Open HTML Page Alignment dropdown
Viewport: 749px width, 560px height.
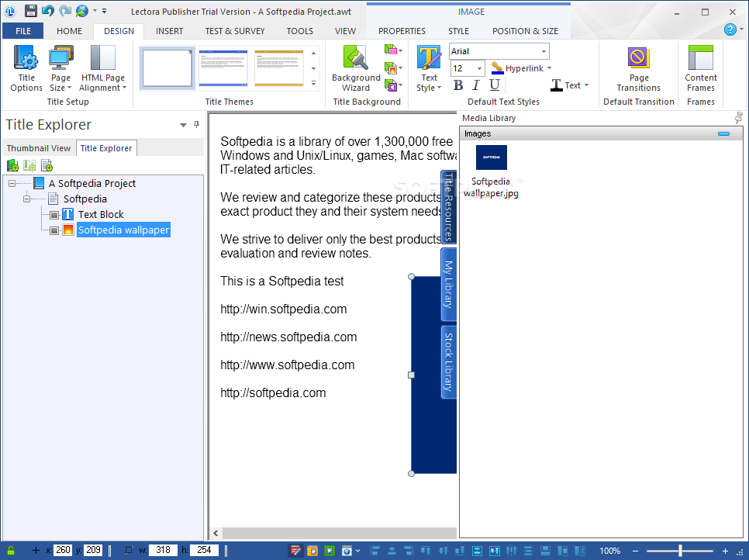(102, 68)
